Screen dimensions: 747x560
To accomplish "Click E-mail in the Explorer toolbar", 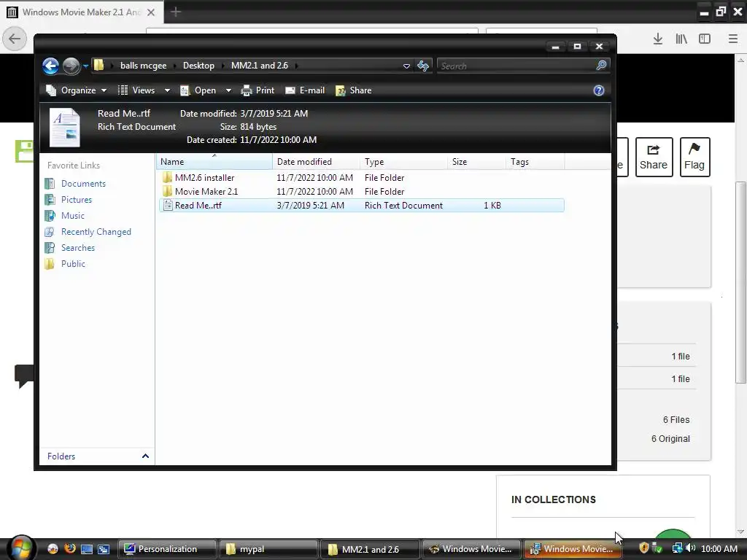I will [x=305, y=90].
